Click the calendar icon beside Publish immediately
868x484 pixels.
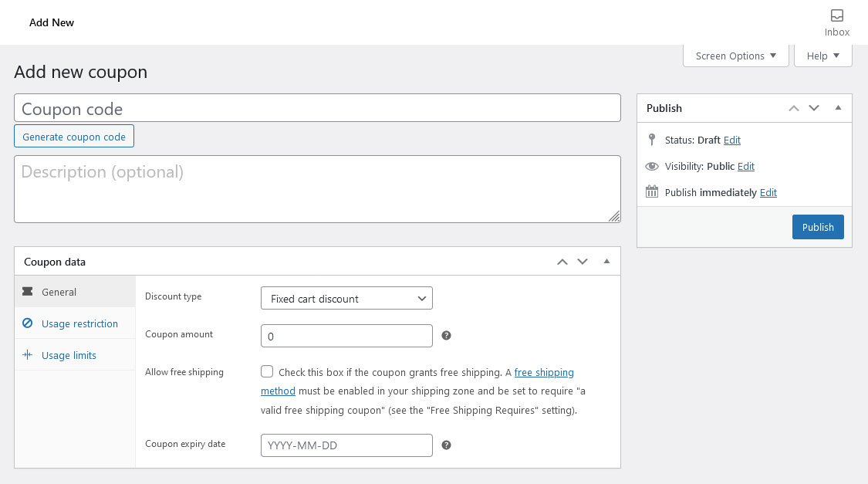tap(651, 191)
